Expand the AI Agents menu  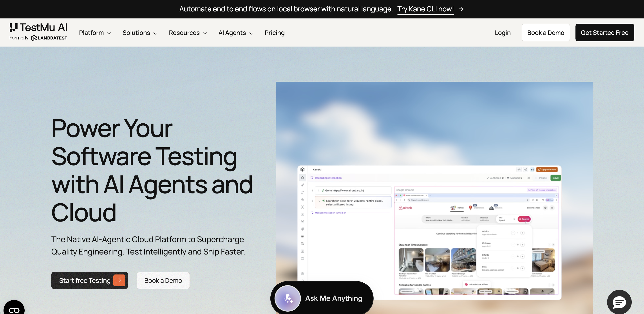(236, 33)
